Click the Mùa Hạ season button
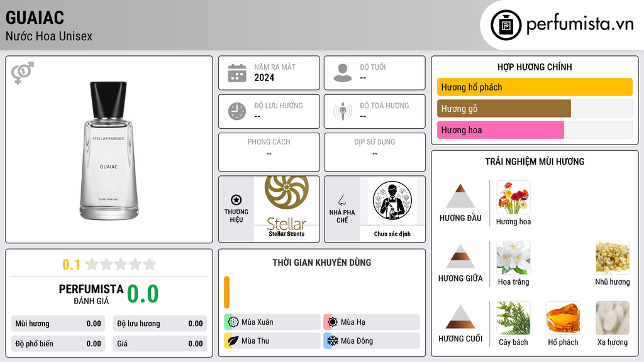644x362 pixels. pyautogui.click(x=372, y=322)
